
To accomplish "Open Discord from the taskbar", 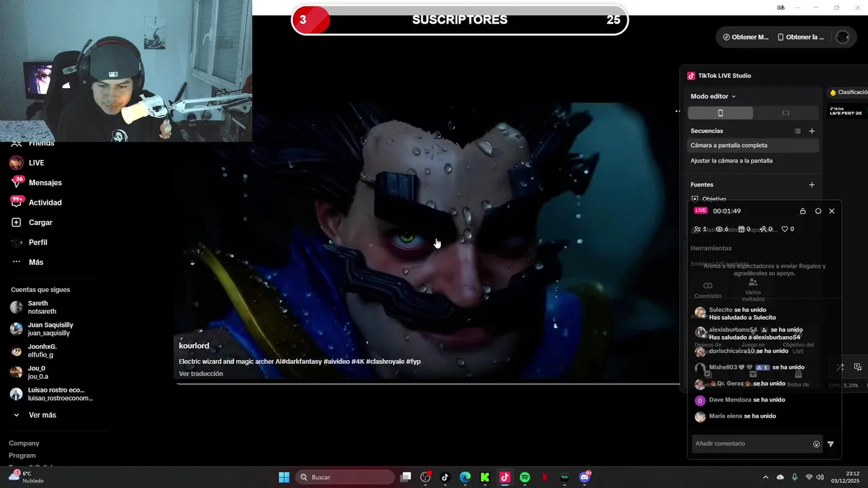I will point(585,477).
